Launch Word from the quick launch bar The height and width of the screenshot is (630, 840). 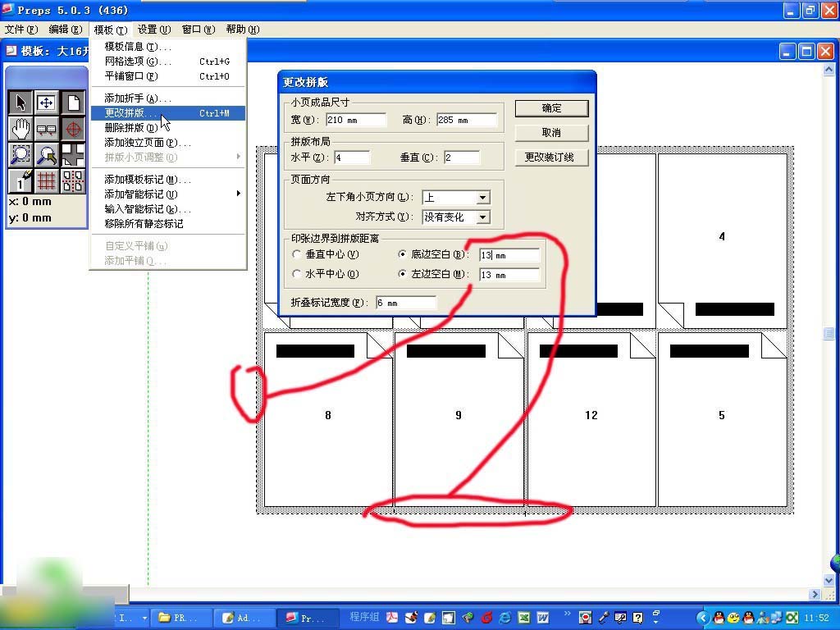click(x=543, y=618)
